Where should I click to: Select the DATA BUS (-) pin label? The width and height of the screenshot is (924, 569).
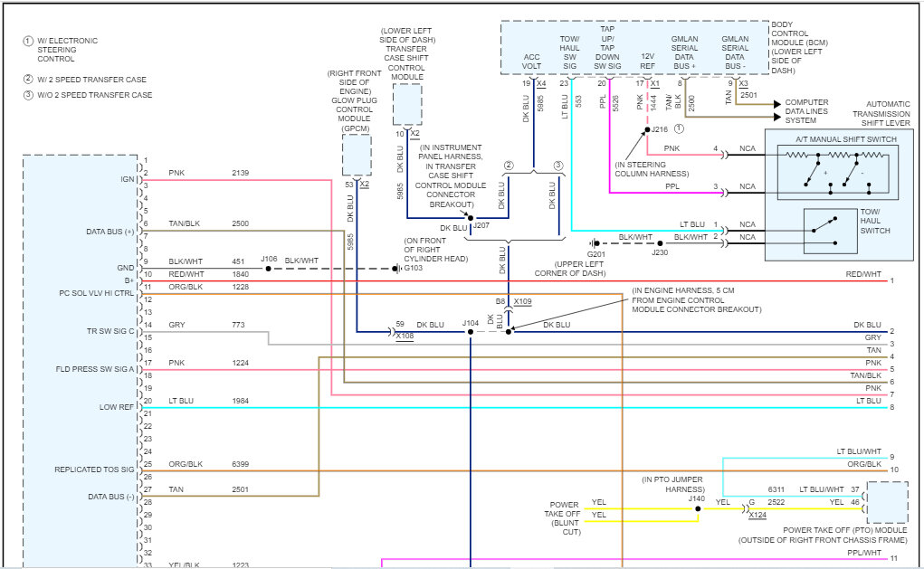point(111,497)
